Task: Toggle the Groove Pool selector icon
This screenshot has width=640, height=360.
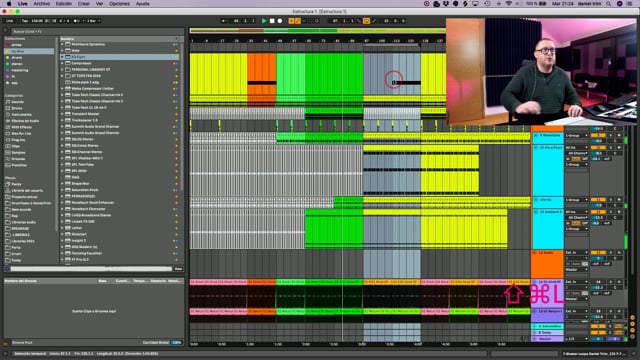Action: click(6, 343)
